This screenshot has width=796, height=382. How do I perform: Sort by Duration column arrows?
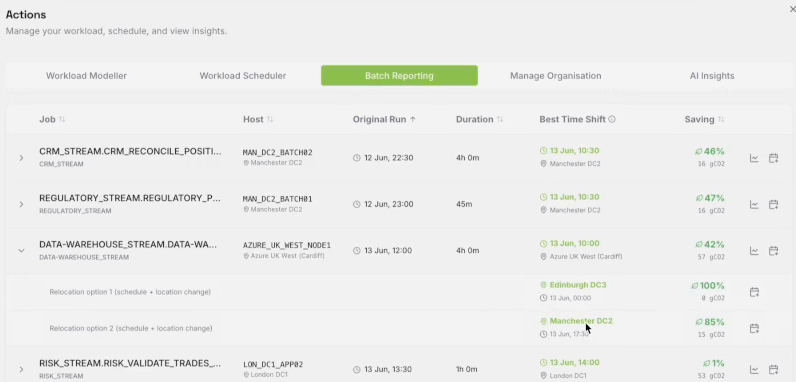500,119
